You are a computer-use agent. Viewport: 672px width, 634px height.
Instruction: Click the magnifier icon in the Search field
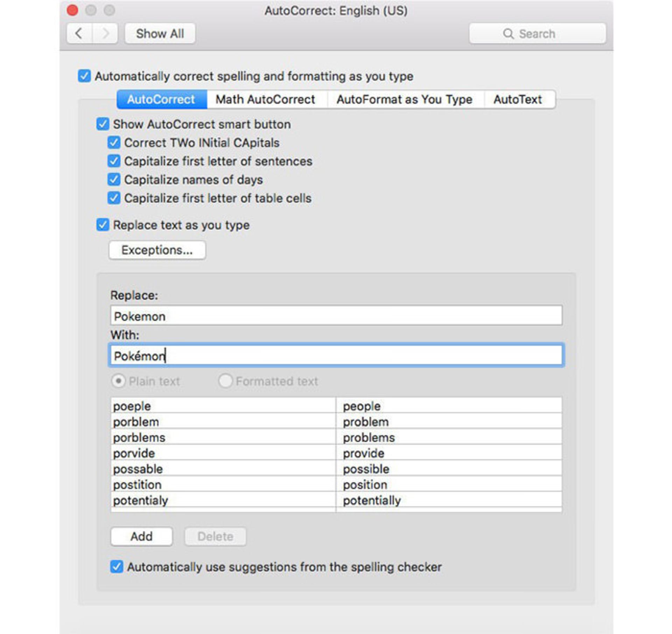[x=508, y=34]
